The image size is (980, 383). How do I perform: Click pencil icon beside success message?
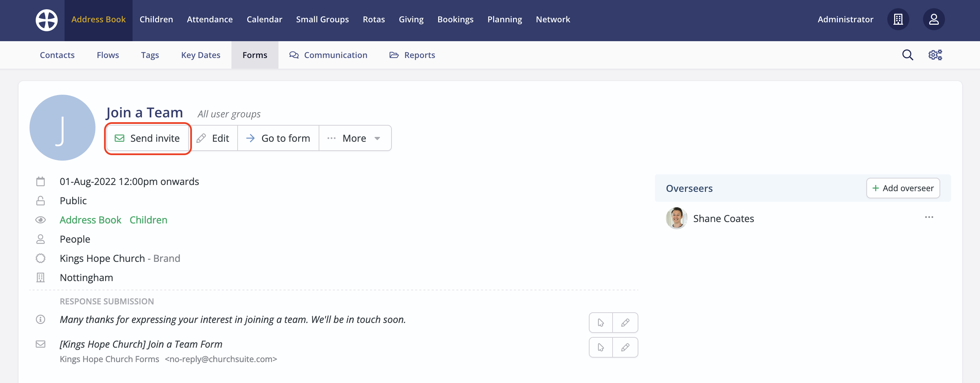(625, 323)
